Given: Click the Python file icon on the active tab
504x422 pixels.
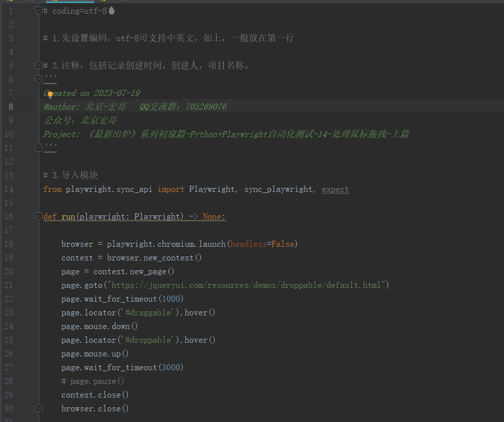Looking at the screenshot, I should [56, 2].
